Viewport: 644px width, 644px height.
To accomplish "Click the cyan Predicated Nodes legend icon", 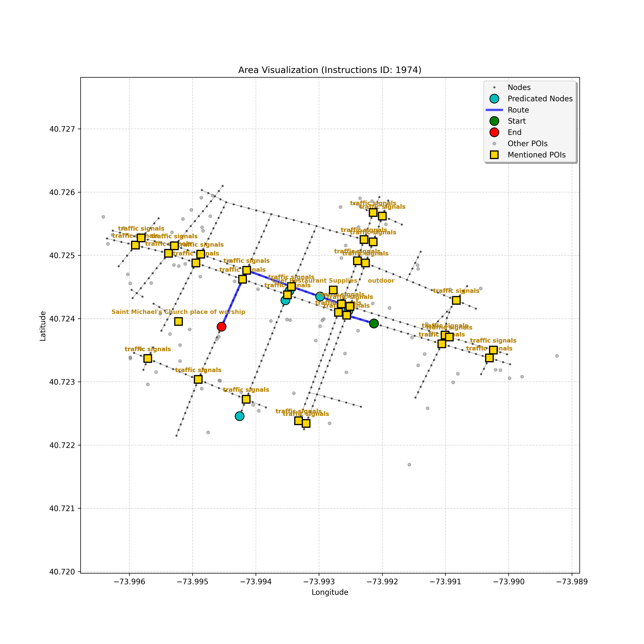I will click(494, 99).
